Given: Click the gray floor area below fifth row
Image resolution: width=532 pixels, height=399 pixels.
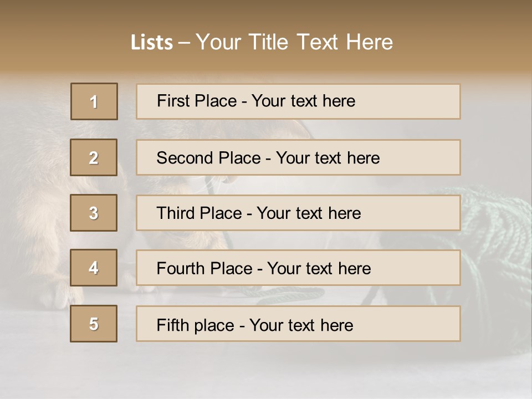Looking at the screenshot, I should point(266,371).
